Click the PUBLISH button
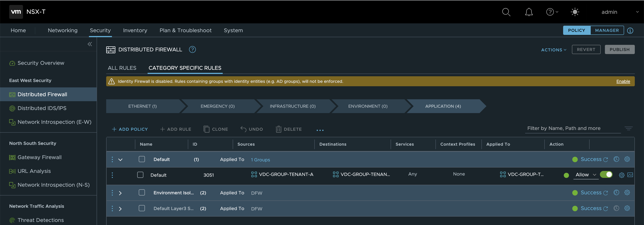 pos(619,49)
